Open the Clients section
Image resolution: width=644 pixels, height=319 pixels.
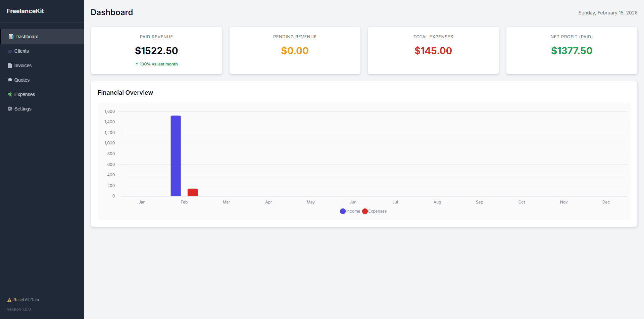coord(21,51)
